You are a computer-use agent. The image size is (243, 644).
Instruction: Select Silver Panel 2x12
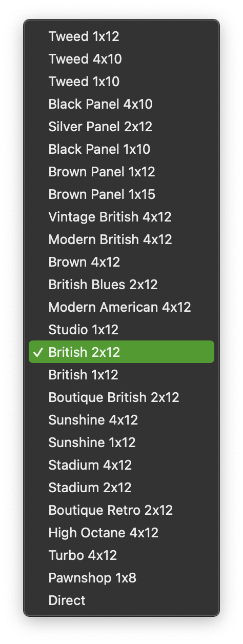(121, 127)
